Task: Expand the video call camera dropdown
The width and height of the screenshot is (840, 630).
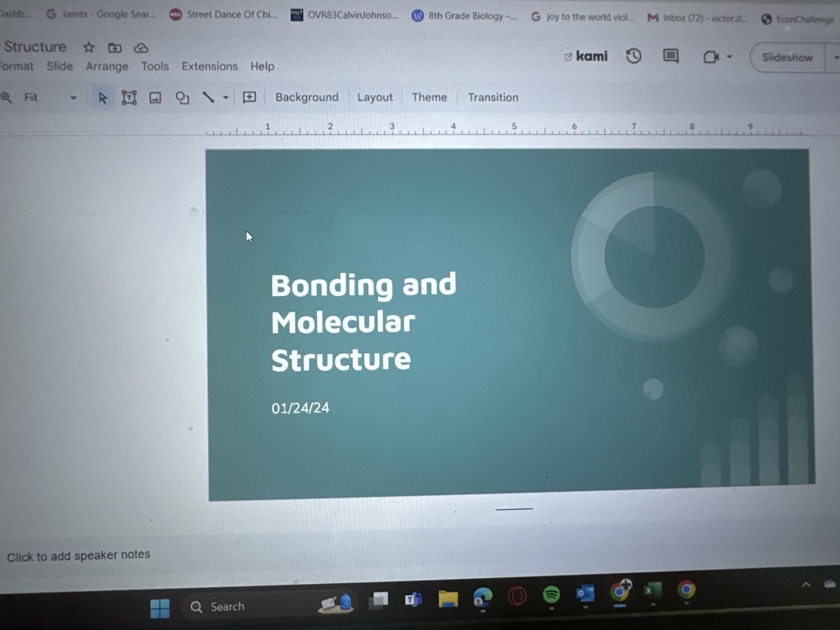Action: tap(729, 57)
